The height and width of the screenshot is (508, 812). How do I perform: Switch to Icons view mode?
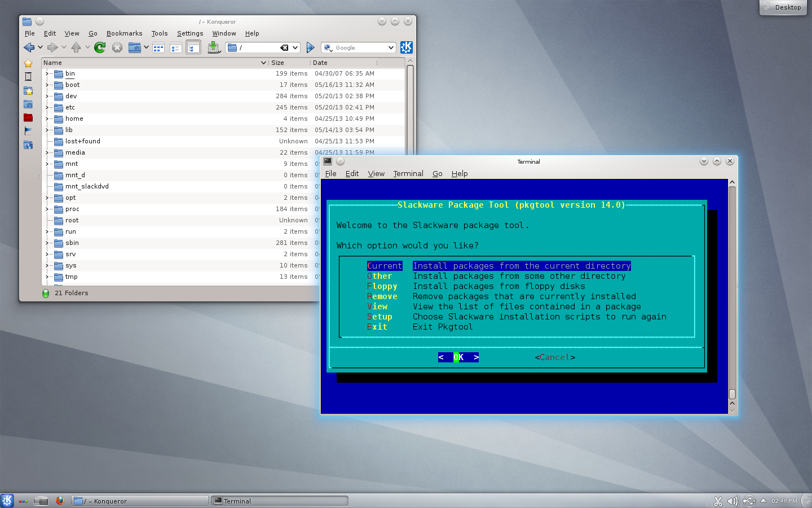[x=158, y=47]
